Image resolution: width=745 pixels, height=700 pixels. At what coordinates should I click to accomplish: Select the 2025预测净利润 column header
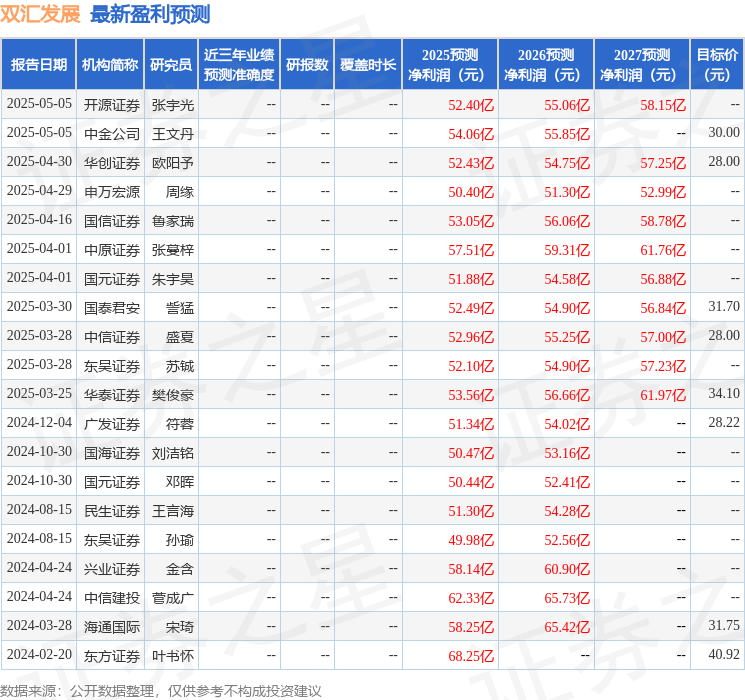click(x=450, y=65)
